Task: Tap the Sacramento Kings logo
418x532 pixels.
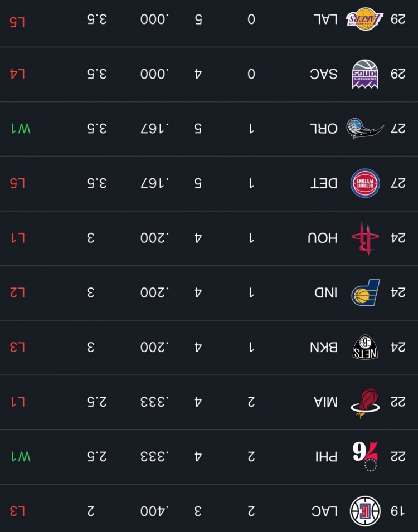Action: [365, 74]
